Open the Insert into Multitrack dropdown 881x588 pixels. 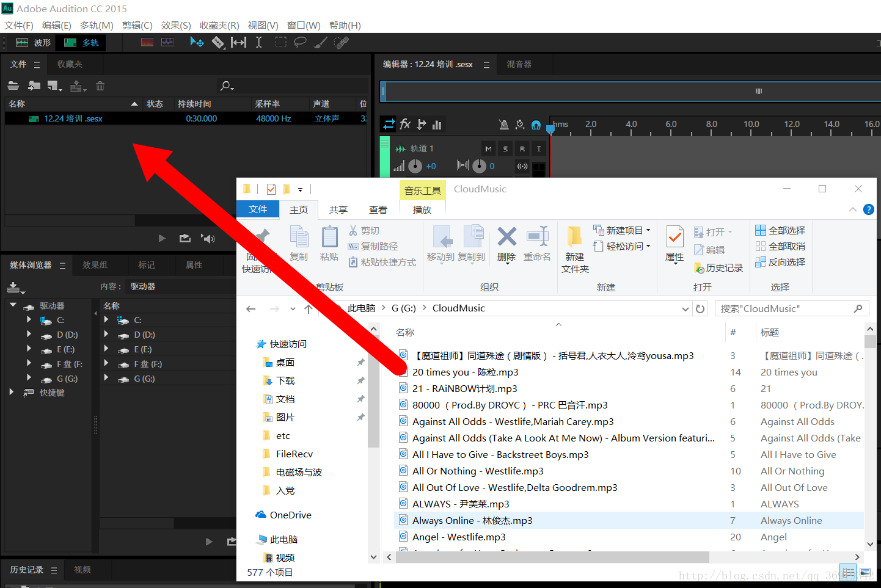coord(78,86)
